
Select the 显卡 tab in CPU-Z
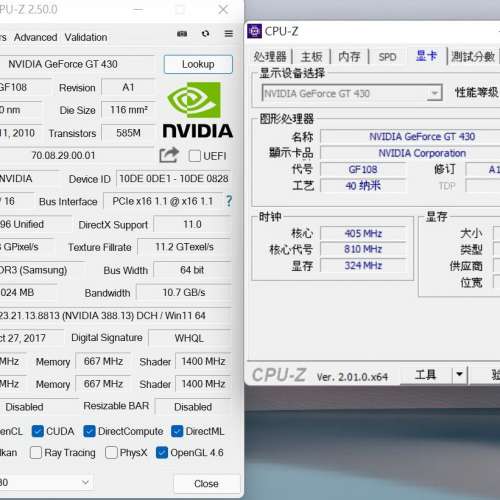coord(426,55)
